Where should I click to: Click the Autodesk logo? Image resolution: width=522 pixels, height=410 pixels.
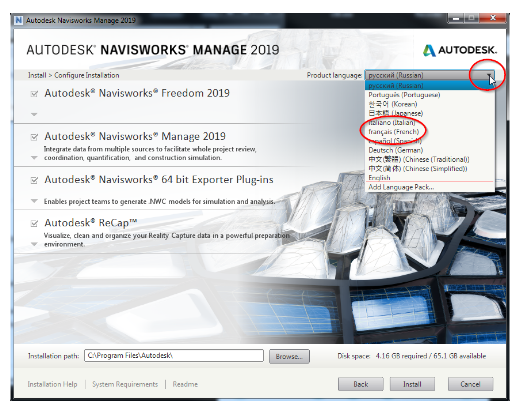pos(460,50)
